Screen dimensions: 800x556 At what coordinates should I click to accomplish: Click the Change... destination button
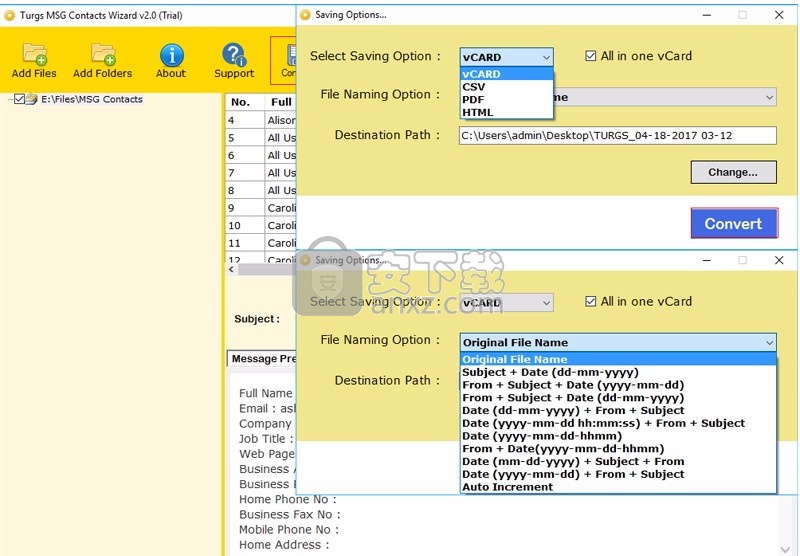733,172
